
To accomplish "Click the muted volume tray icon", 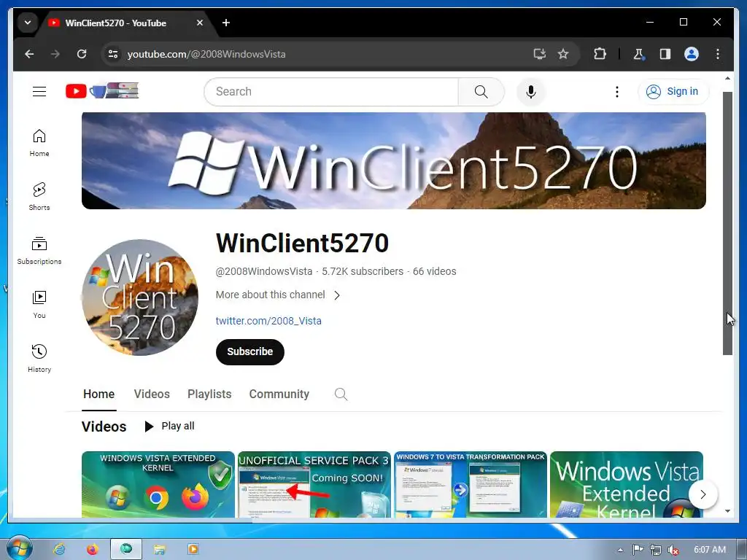I will click(673, 550).
